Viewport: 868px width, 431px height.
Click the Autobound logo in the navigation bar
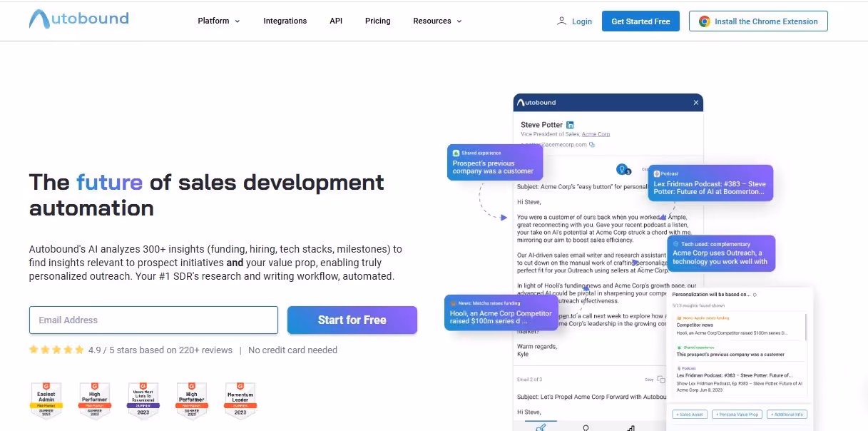tap(78, 20)
